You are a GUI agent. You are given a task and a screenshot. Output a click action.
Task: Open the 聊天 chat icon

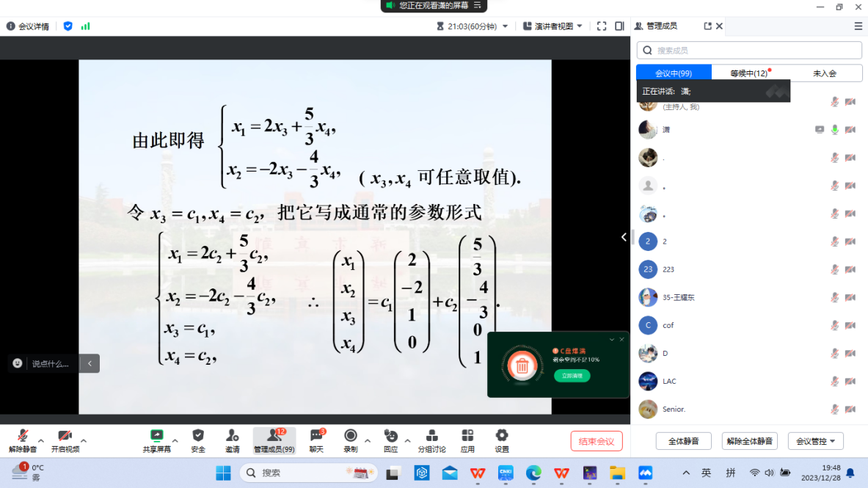pyautogui.click(x=316, y=436)
